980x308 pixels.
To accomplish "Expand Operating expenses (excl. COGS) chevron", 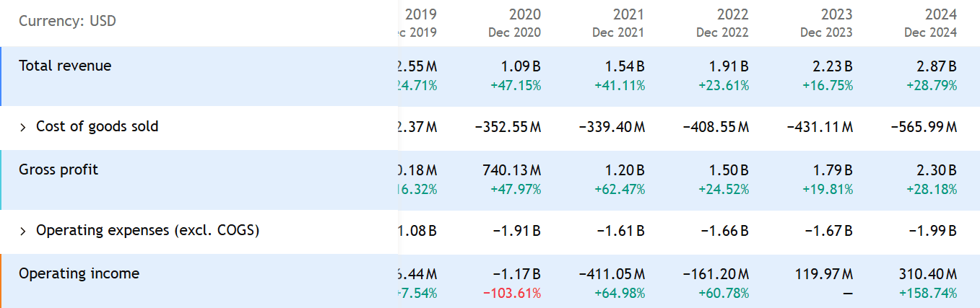I will (x=22, y=231).
